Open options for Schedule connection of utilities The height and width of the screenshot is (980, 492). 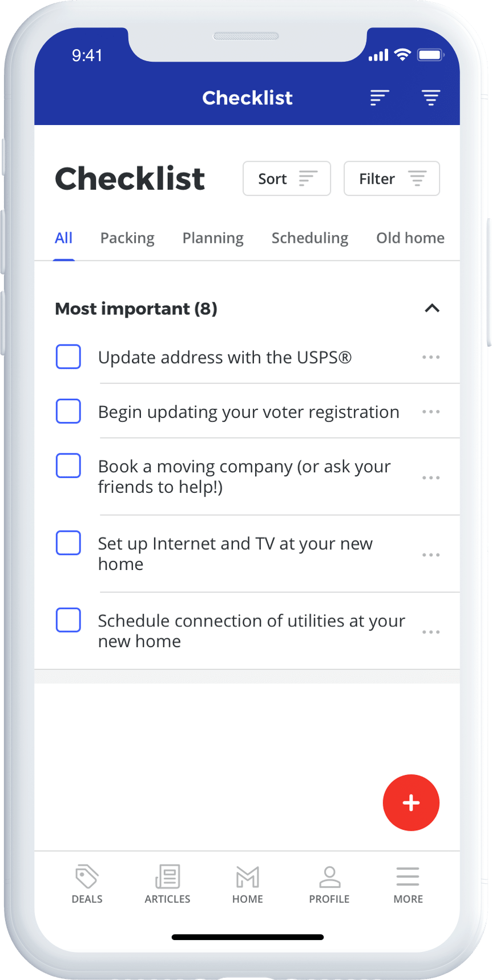tap(431, 632)
